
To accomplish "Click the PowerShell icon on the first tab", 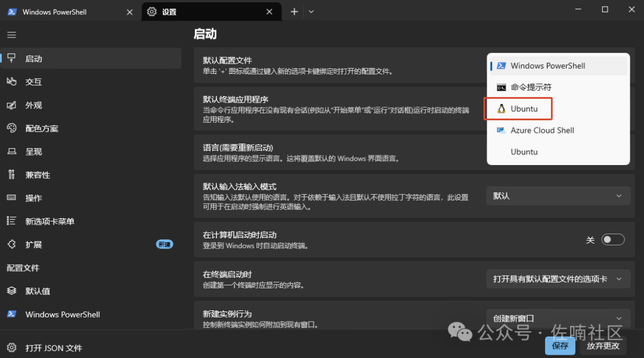I will 12,12.
